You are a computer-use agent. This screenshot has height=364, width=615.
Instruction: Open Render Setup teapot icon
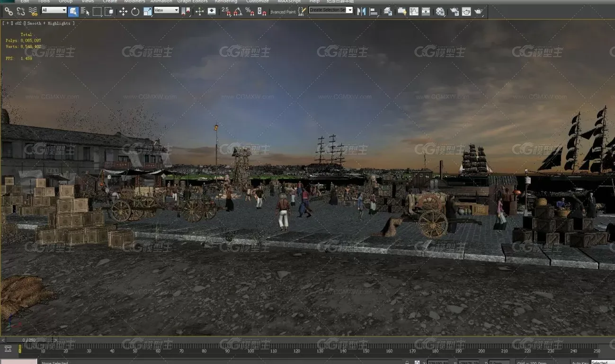455,11
